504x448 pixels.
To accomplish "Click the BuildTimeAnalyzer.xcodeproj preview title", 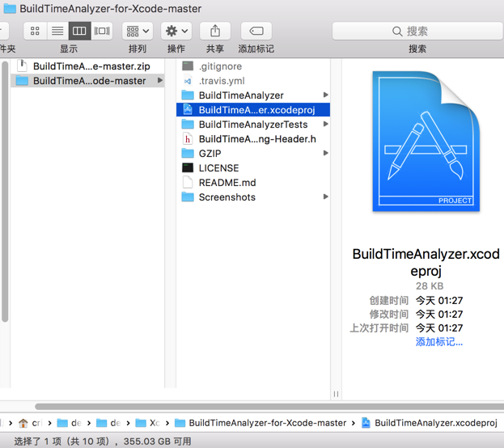I will [426, 262].
